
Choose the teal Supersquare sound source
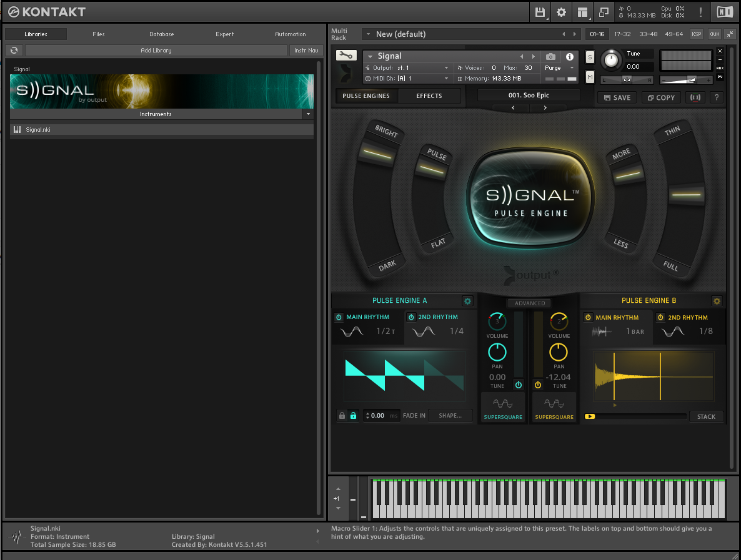503,408
